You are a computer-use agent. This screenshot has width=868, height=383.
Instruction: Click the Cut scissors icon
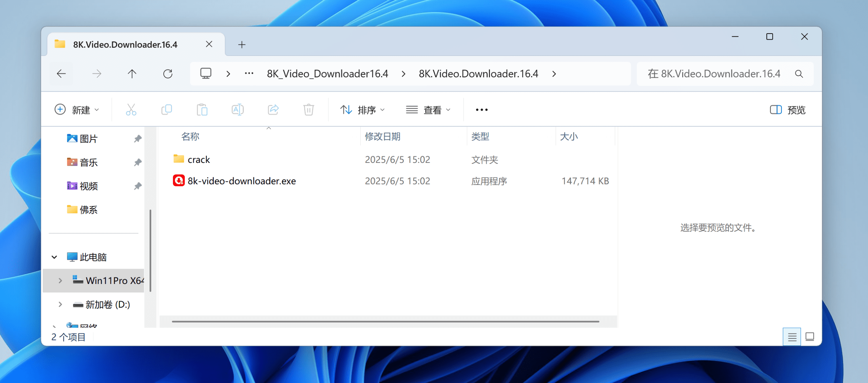pos(131,110)
